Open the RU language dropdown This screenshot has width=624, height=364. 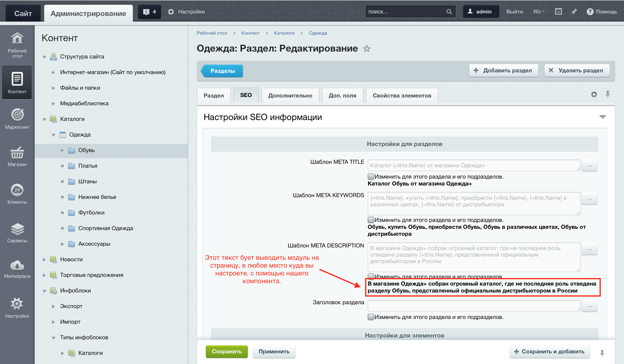tap(539, 12)
